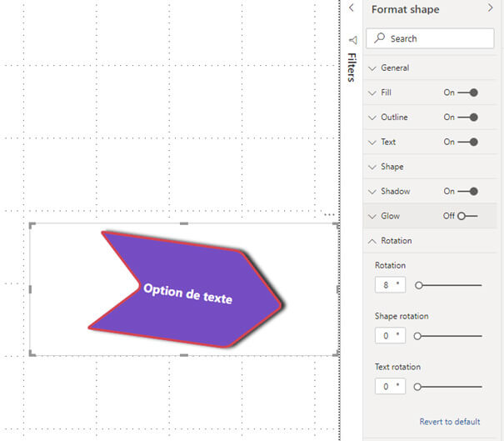
Task: Click the Text rotation value field
Action: tap(390, 386)
